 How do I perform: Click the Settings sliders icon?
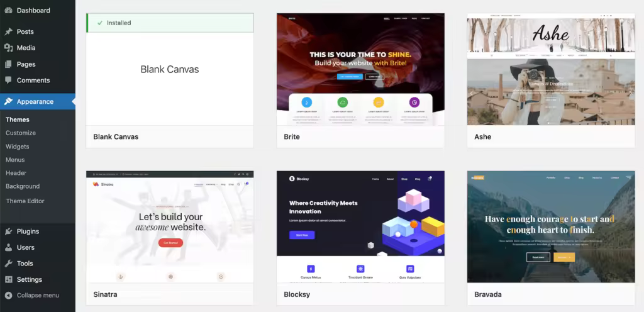pyautogui.click(x=8, y=279)
